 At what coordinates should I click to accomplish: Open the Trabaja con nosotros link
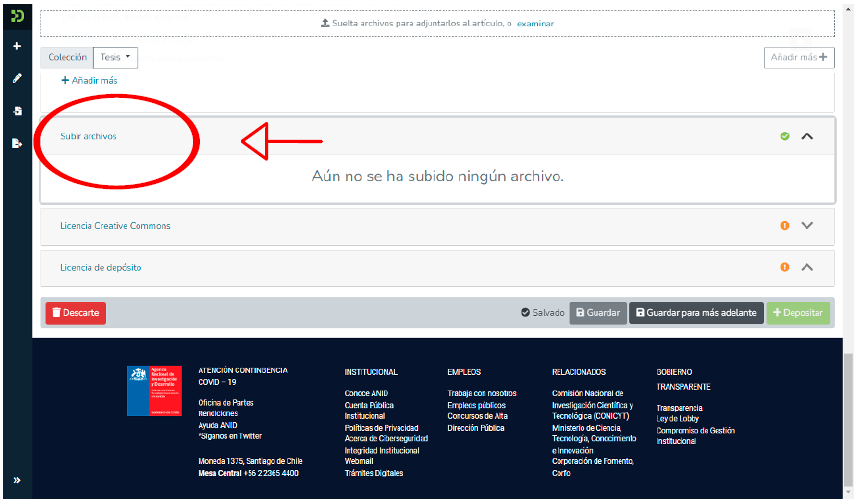click(x=482, y=393)
